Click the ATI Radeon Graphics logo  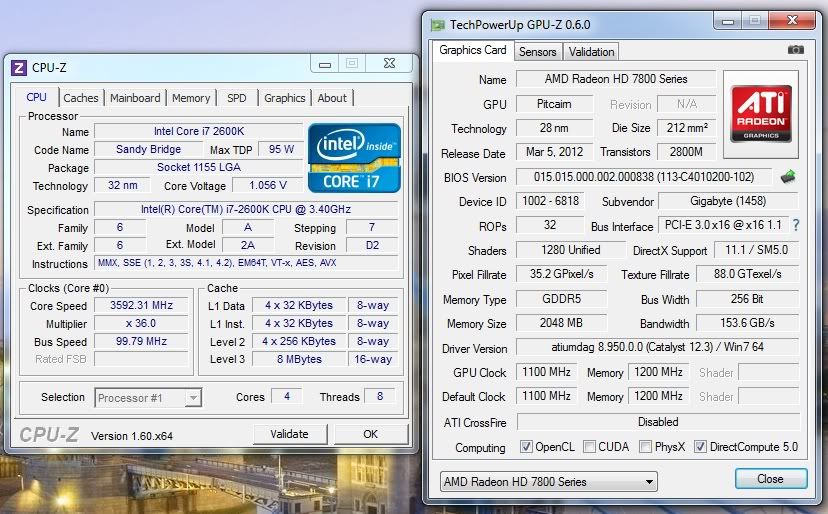point(761,114)
